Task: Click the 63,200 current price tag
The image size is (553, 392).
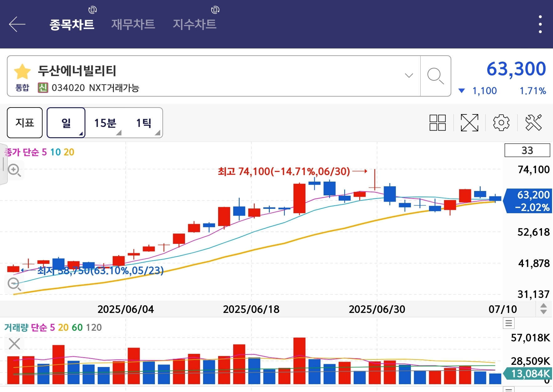Action: pos(528,201)
